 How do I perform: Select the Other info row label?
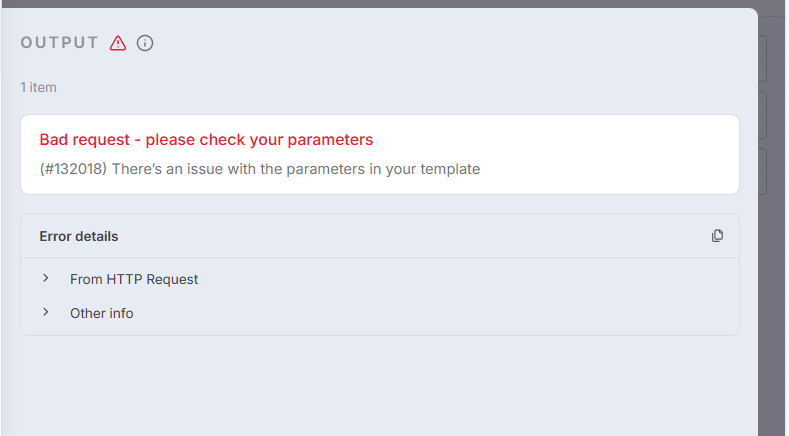click(101, 313)
